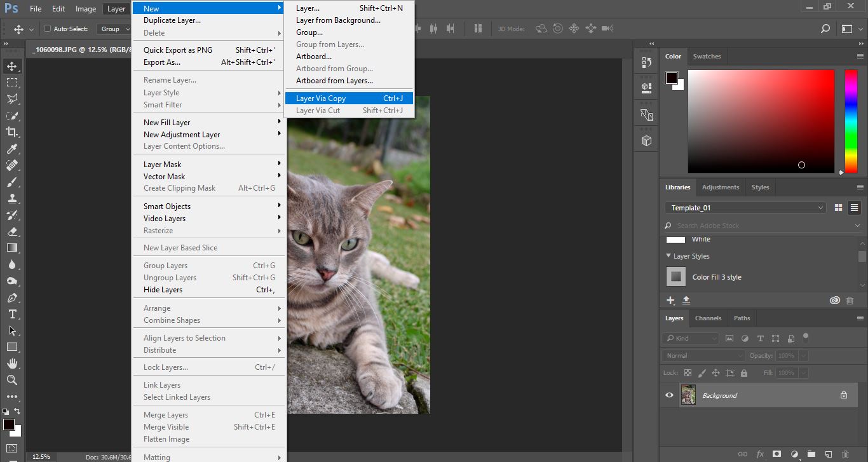Click the hue spectrum slider in Color panel
The height and width of the screenshot is (462, 868).
851,121
